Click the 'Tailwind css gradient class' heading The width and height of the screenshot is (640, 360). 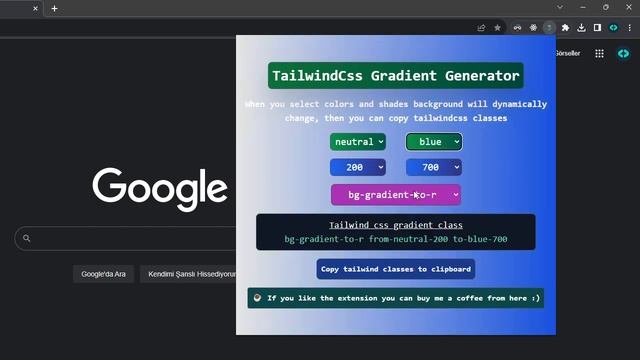396,225
